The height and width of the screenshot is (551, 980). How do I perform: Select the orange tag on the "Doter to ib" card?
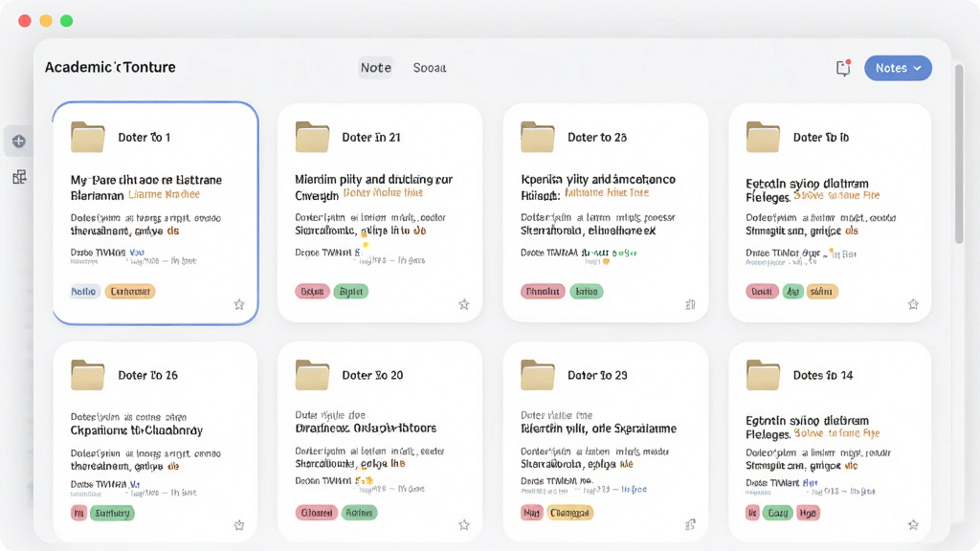pyautogui.click(x=821, y=291)
